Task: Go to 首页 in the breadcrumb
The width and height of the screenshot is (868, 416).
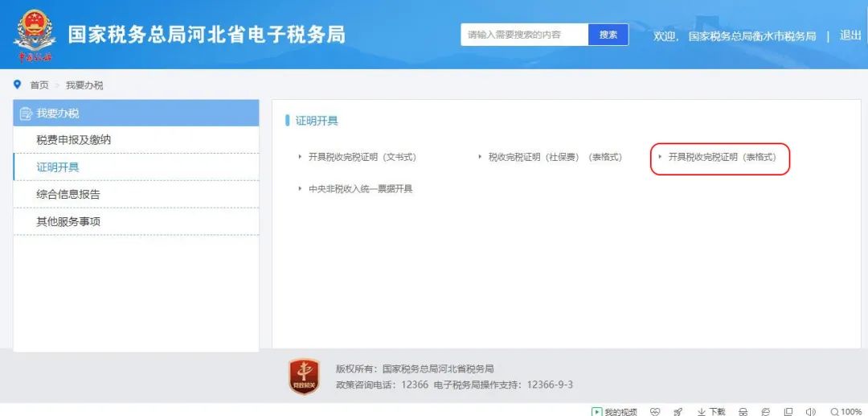Action: (39, 85)
